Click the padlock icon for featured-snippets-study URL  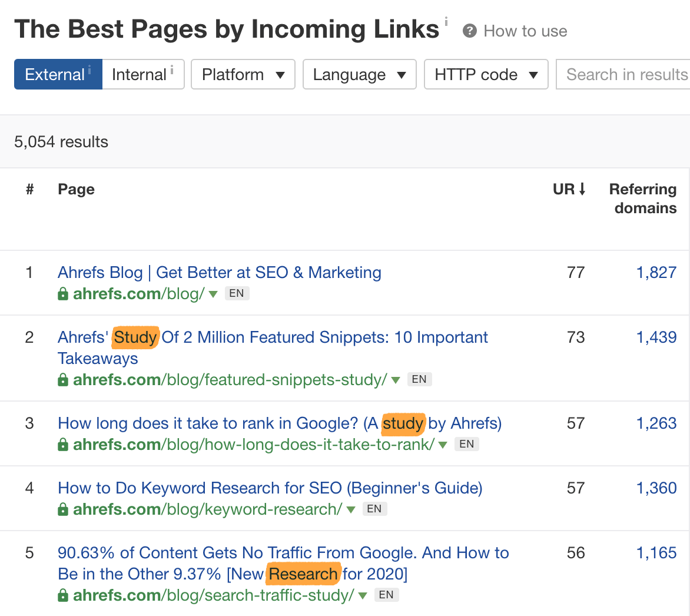(x=63, y=380)
